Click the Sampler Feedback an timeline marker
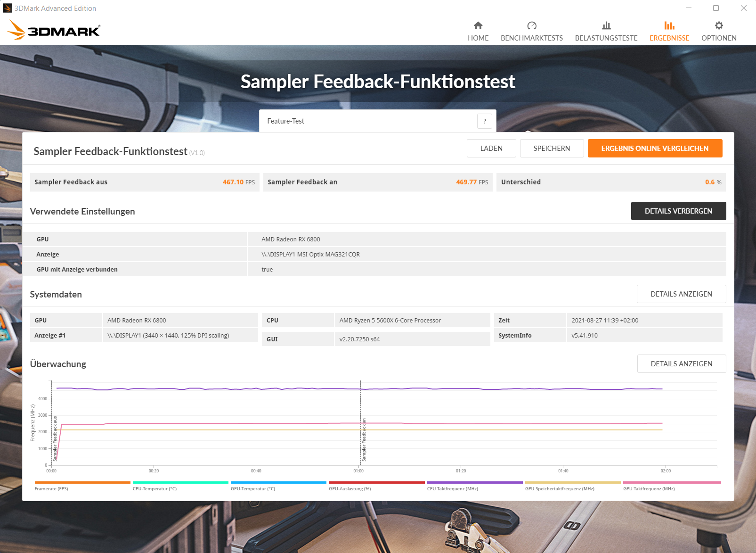Viewport: 756px width, 553px height. coord(364,440)
